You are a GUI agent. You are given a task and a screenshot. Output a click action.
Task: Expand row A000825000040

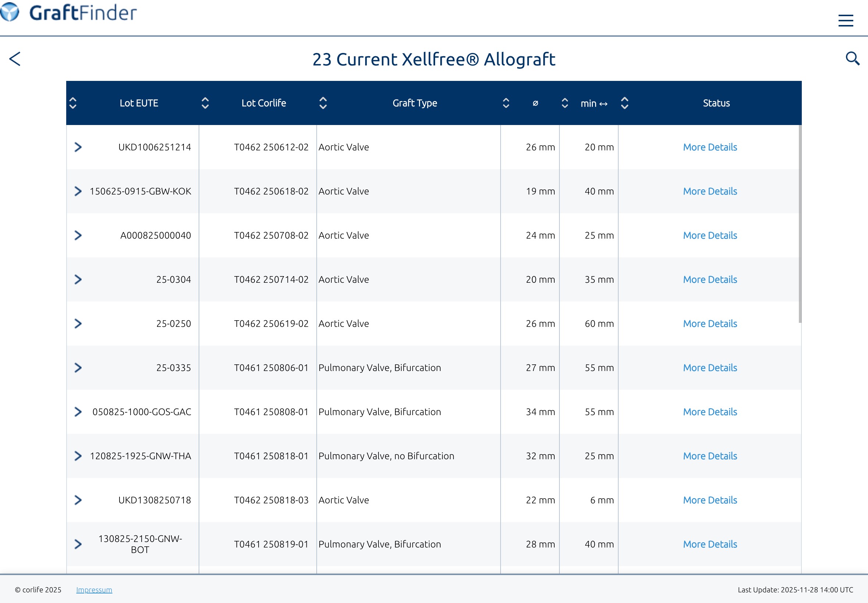tap(78, 235)
